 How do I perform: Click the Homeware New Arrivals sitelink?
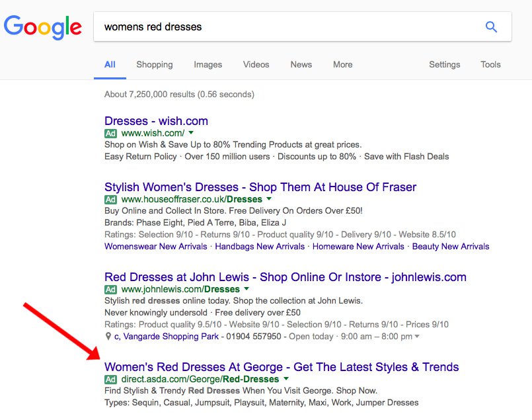tap(358, 247)
